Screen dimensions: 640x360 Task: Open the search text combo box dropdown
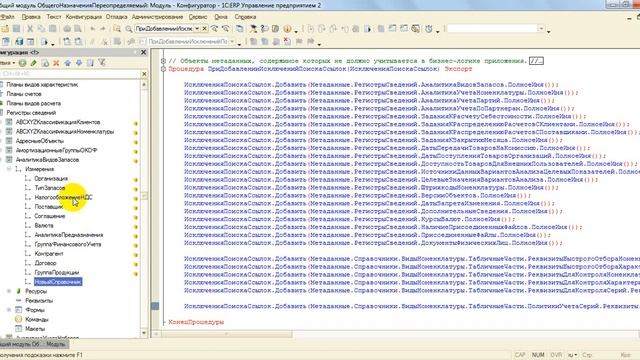click(197, 29)
